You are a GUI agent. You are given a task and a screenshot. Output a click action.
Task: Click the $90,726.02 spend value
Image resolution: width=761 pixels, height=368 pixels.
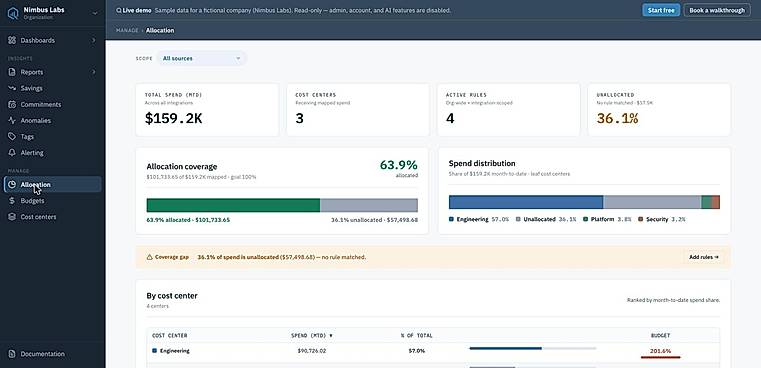coord(312,351)
